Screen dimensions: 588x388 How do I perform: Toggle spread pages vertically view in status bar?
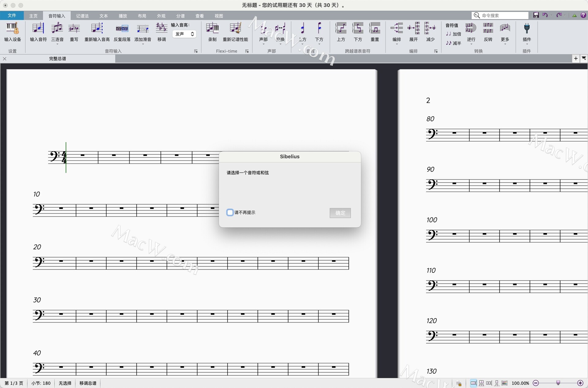click(481, 383)
